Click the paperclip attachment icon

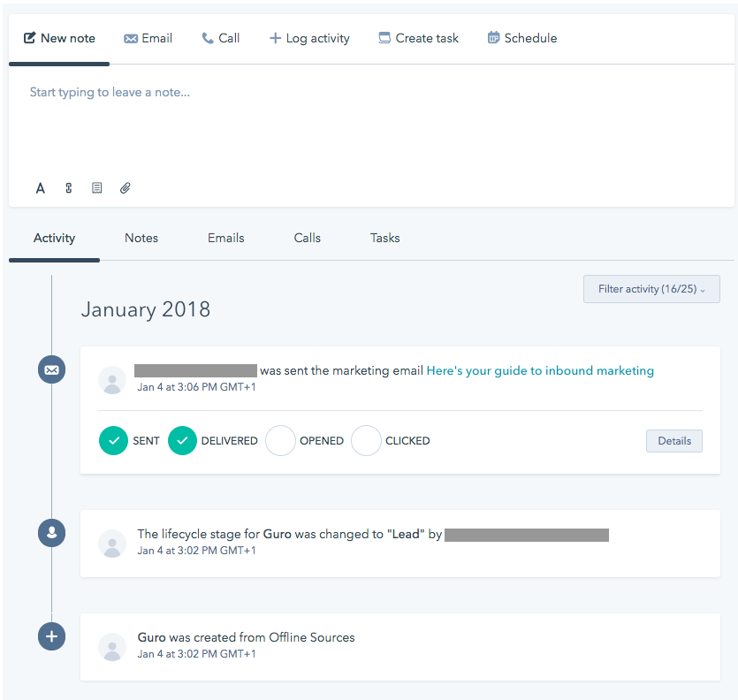point(126,188)
